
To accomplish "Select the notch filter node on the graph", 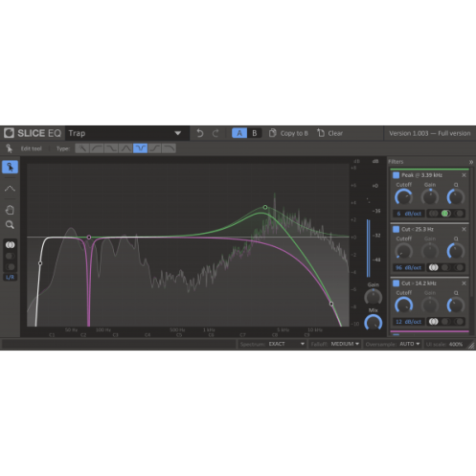I will click(x=89, y=238).
